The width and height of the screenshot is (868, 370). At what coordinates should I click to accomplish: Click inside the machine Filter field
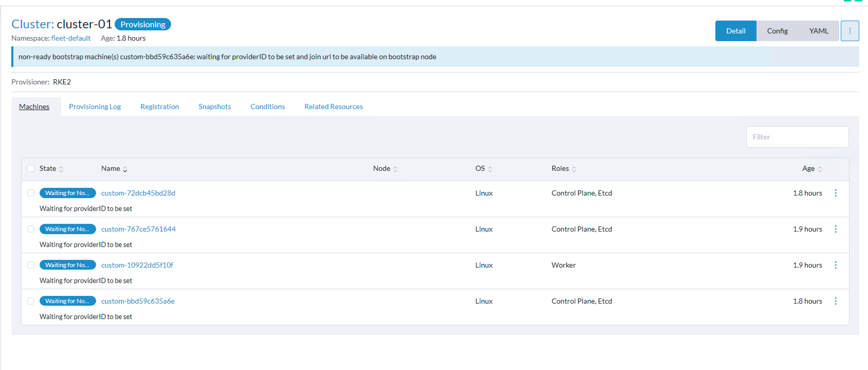pyautogui.click(x=797, y=137)
